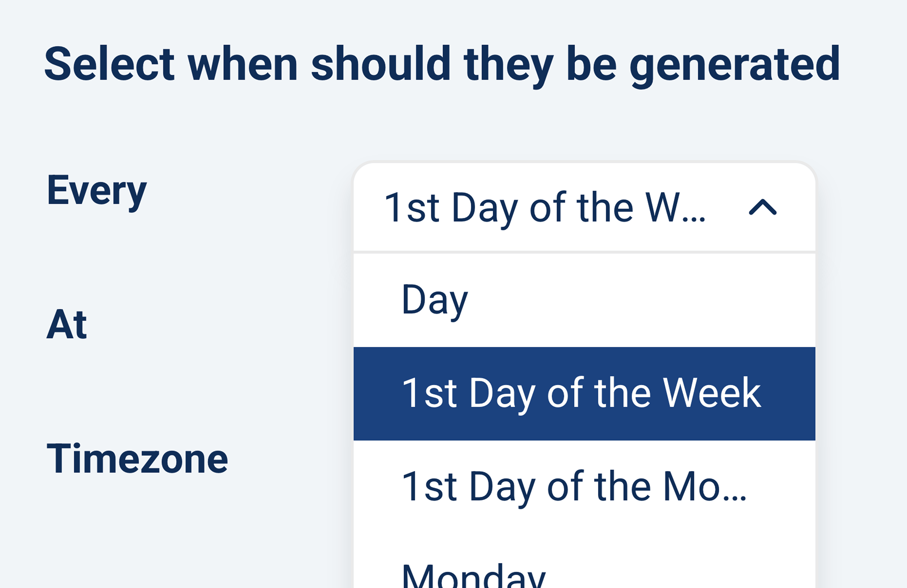Schedule generation for every Monday
Screen dimensions: 907x588
474,577
